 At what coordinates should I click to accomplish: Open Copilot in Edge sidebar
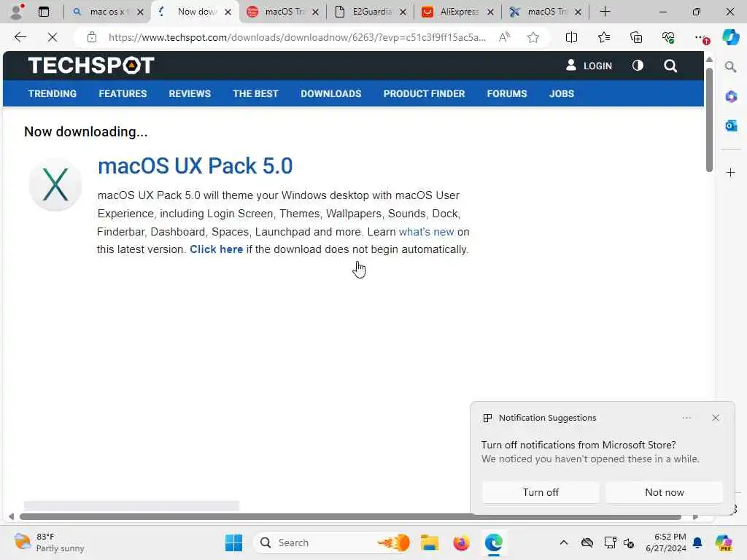coord(730,37)
